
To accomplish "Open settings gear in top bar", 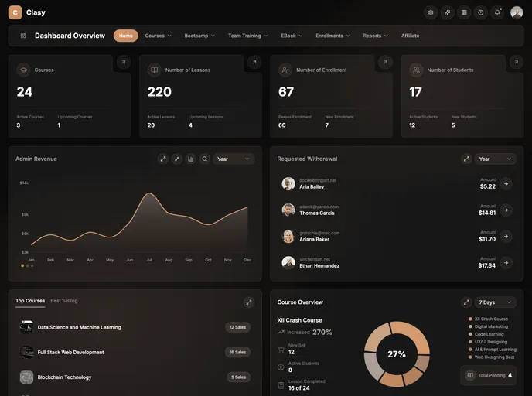I will pos(431,12).
